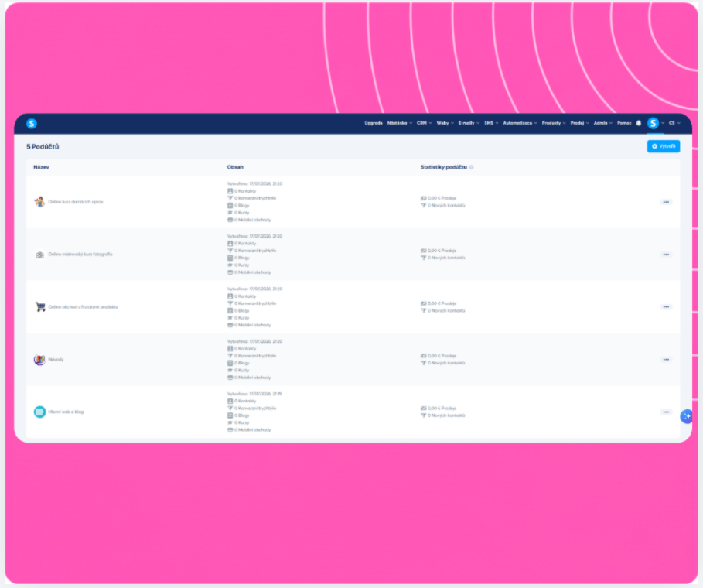Screen dimensions: 703x588
Task: Open the three-dot menu for Hlavní web a blog
Action: tap(666, 412)
